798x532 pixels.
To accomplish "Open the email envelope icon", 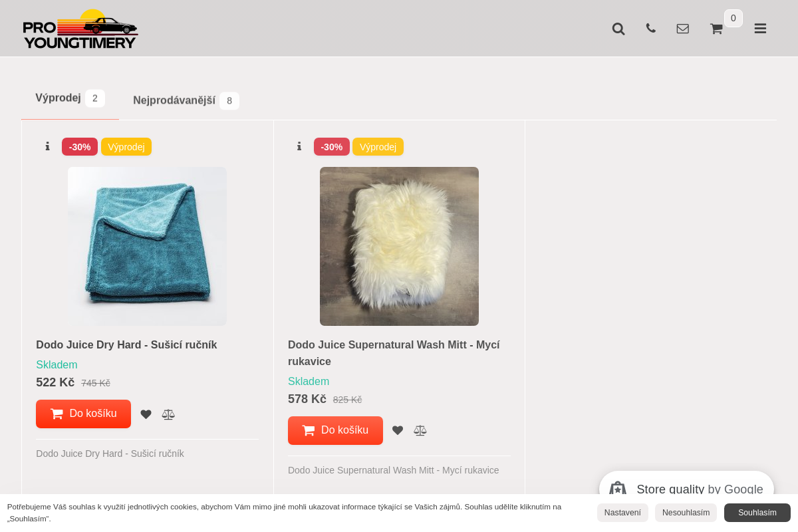I will [x=683, y=29].
